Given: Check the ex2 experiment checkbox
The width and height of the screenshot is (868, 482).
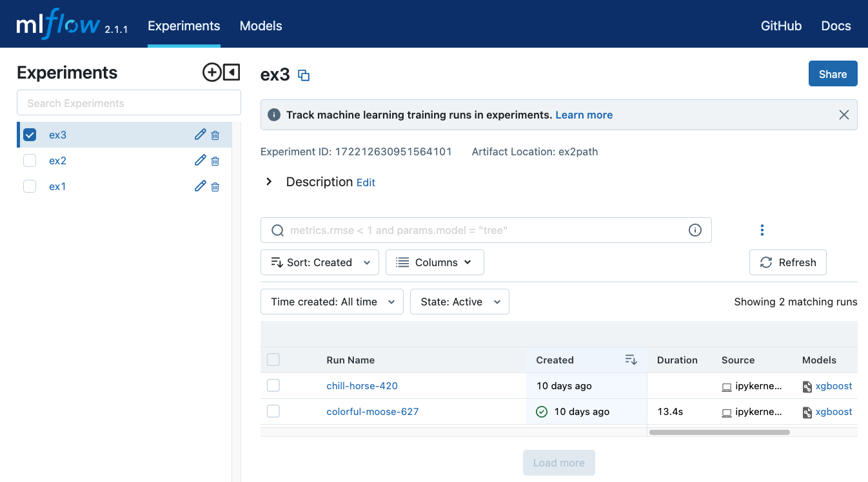Looking at the screenshot, I should pyautogui.click(x=30, y=160).
